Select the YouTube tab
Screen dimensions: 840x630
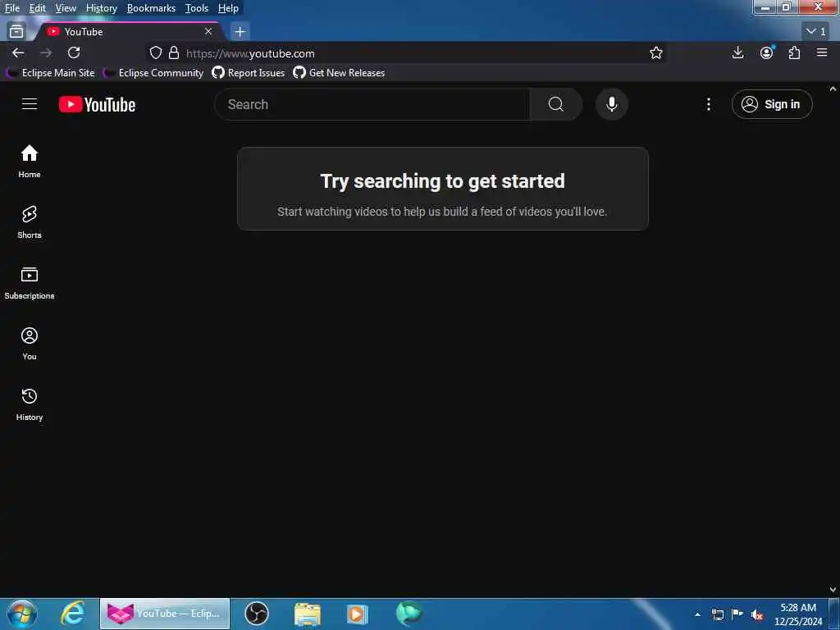(x=129, y=32)
